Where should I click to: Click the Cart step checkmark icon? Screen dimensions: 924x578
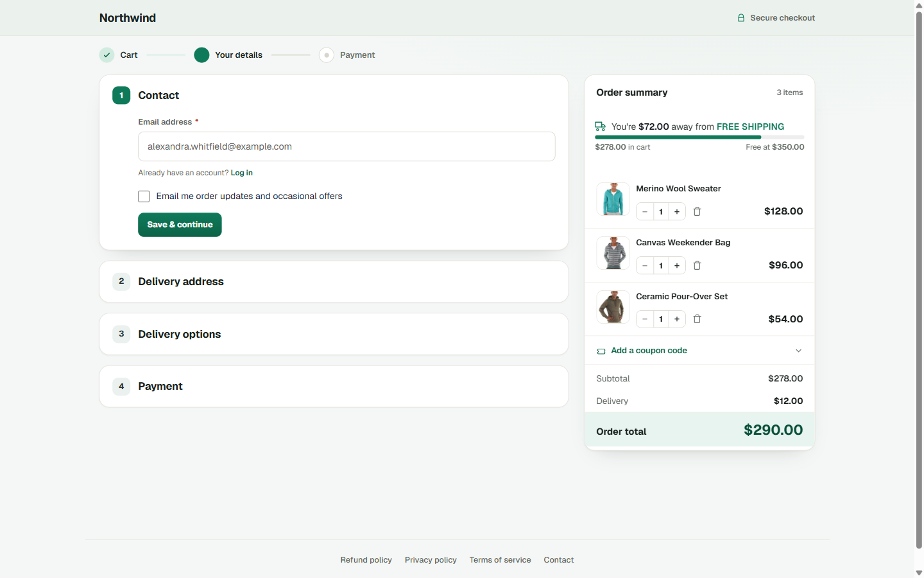[x=107, y=55]
